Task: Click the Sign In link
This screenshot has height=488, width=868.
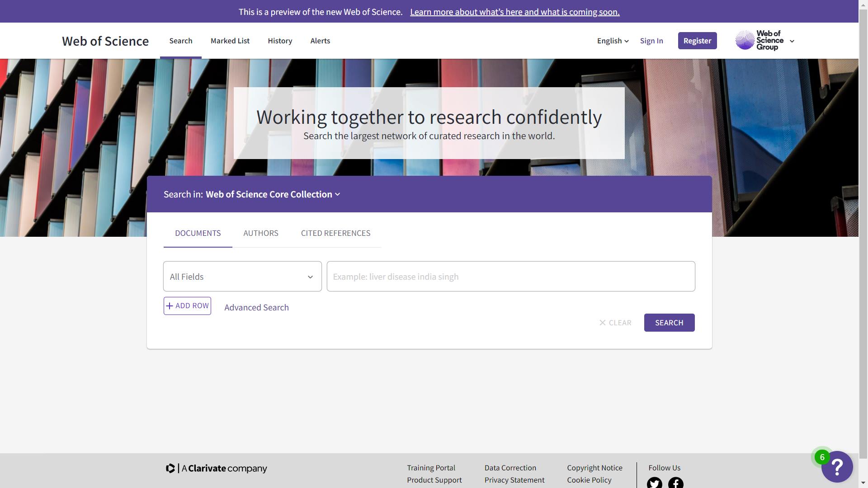Action: pyautogui.click(x=651, y=41)
